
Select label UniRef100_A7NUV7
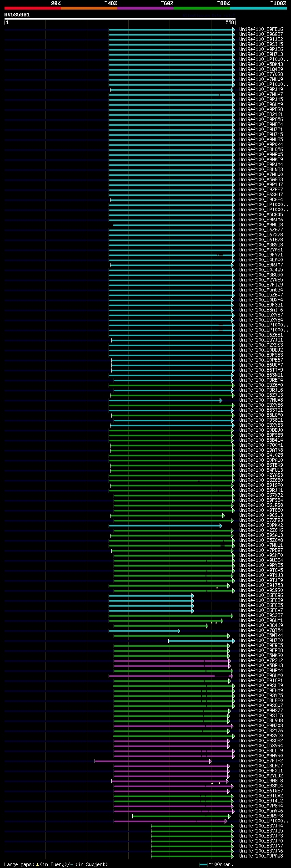[261, 94]
